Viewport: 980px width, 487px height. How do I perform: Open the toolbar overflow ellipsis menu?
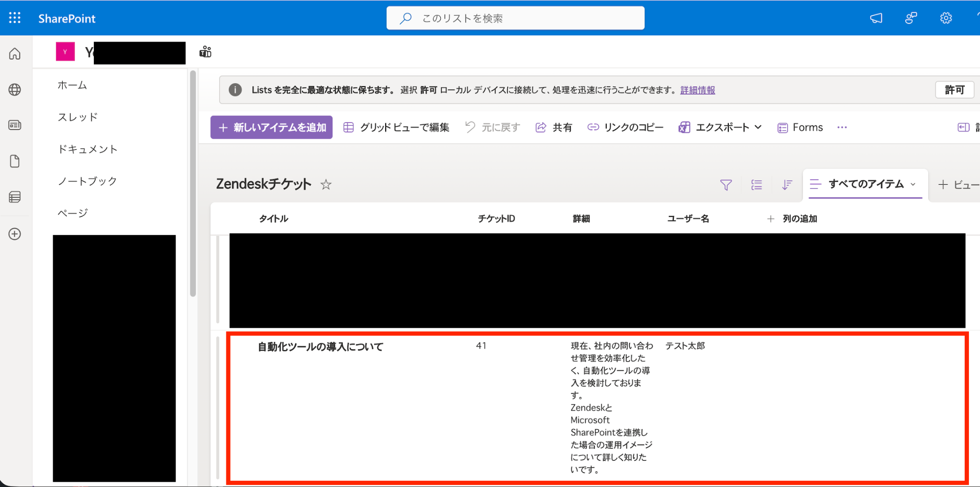click(x=842, y=127)
